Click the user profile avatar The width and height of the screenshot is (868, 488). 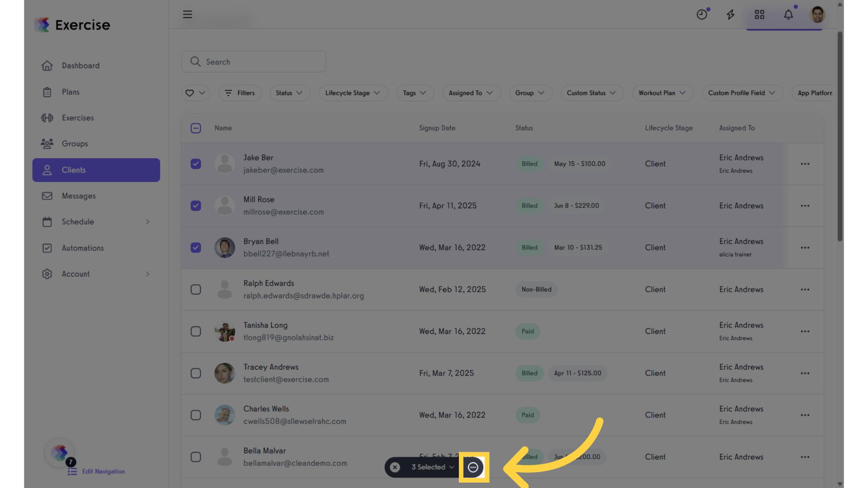point(817,14)
